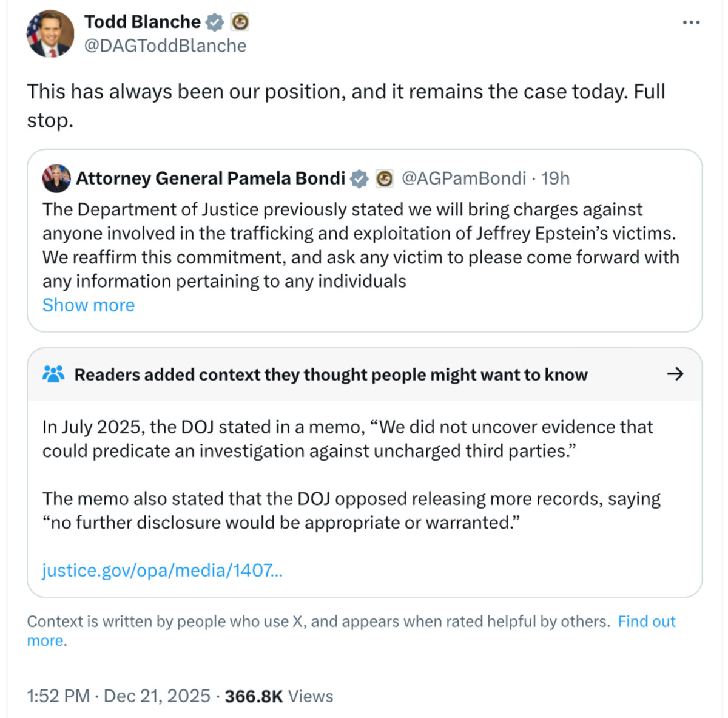The width and height of the screenshot is (728, 718).
Task: Click the Find out more link
Action: pos(647,621)
